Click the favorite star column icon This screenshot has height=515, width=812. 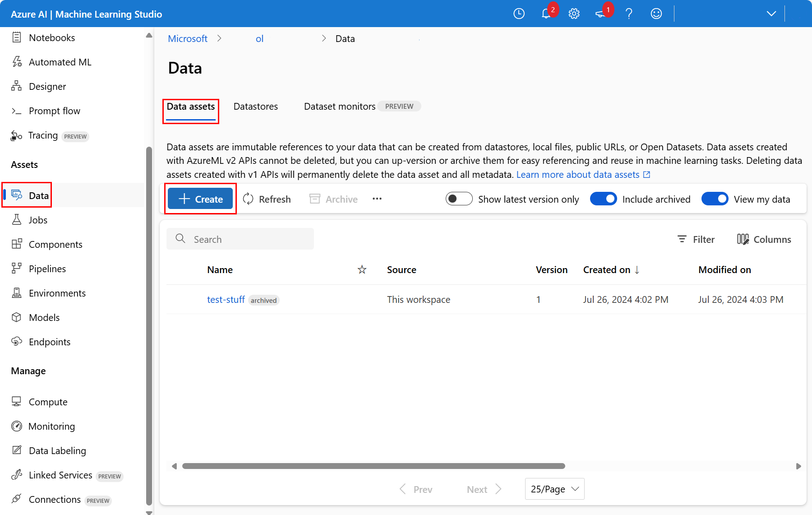[362, 270]
